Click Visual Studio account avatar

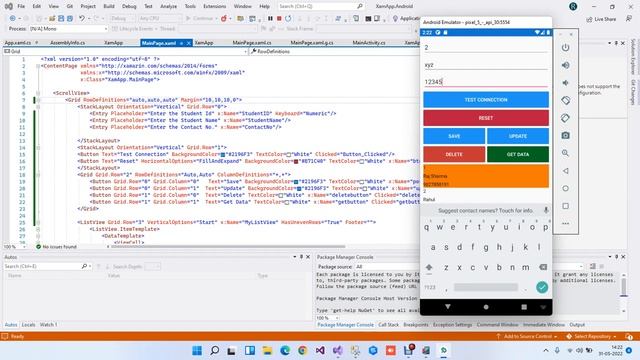tap(573, 7)
